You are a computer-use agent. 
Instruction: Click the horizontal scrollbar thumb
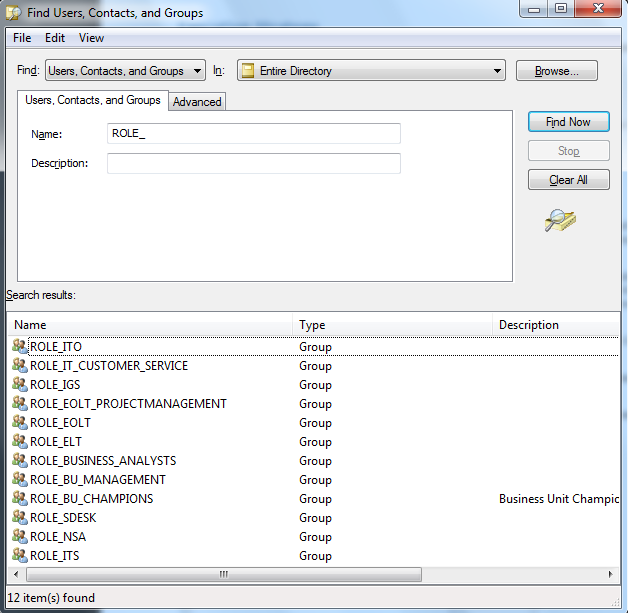tap(224, 575)
